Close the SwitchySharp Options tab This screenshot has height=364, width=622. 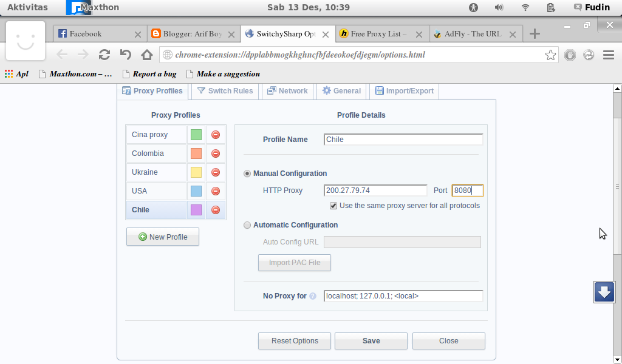click(x=326, y=35)
